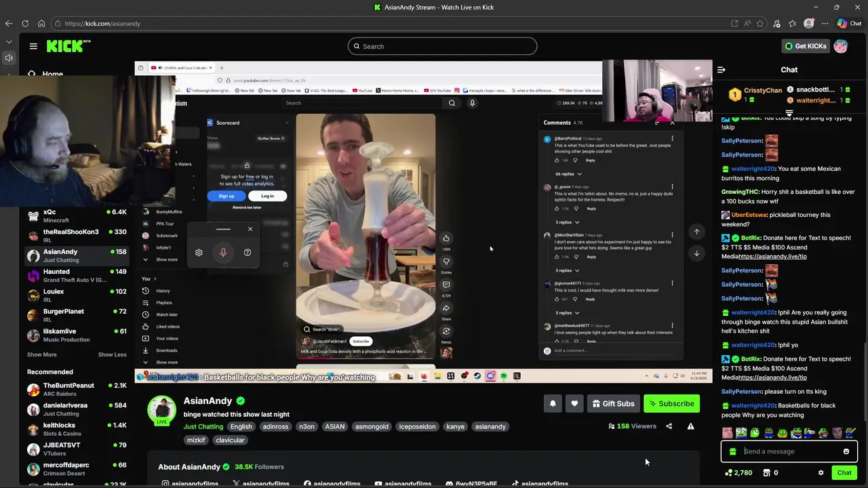868x488 pixels.
Task: Click 38.5K Followers text
Action: coord(259,467)
